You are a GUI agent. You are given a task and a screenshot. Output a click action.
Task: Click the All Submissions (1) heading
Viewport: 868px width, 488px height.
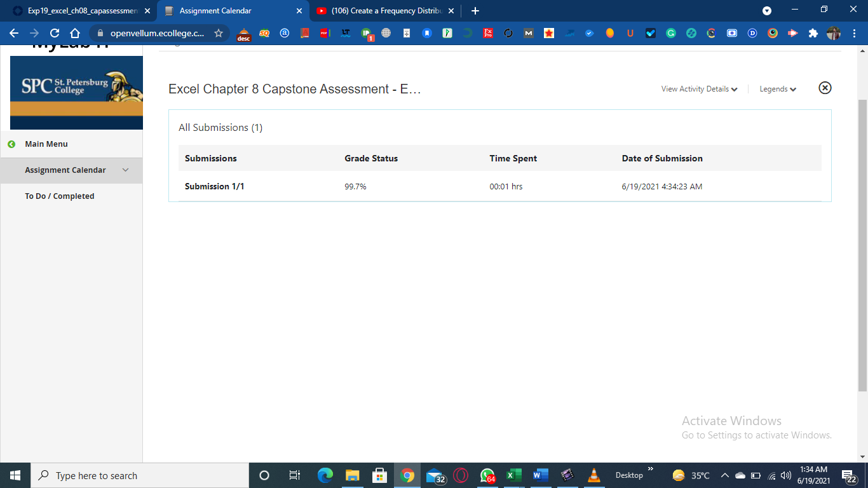click(x=220, y=128)
